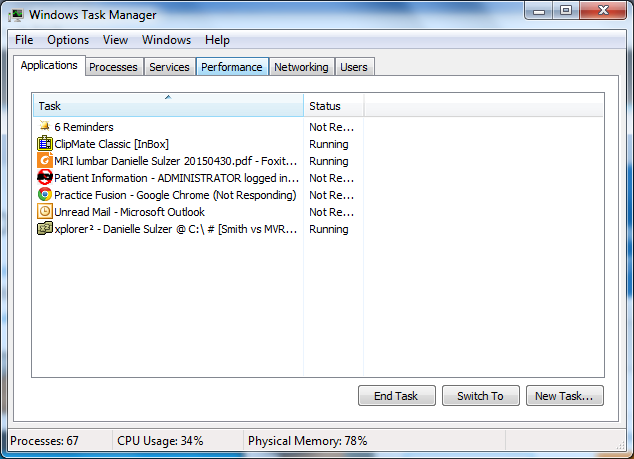
Task: Maximize the Task Manager window
Action: (x=566, y=11)
